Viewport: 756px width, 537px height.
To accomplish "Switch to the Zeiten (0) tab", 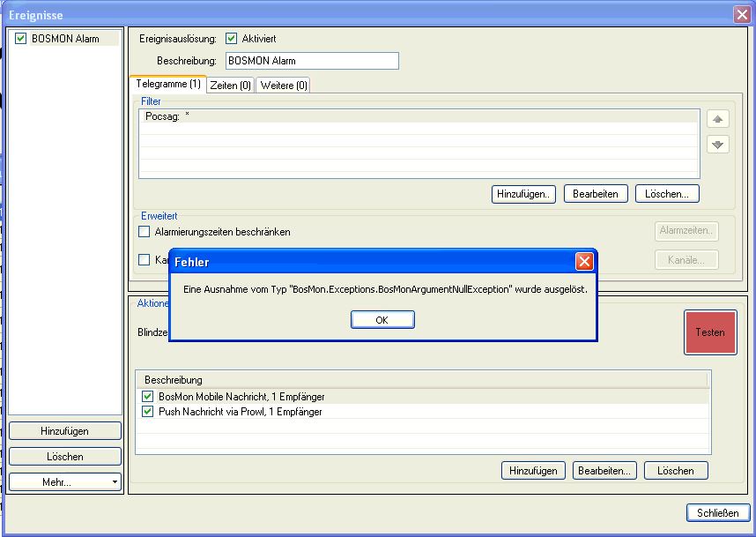I will point(231,86).
